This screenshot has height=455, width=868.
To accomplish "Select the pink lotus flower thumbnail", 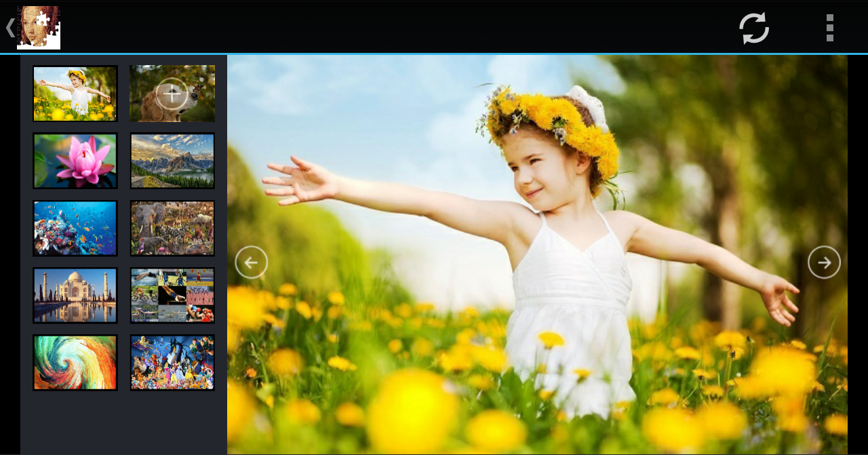I will pos(75,161).
